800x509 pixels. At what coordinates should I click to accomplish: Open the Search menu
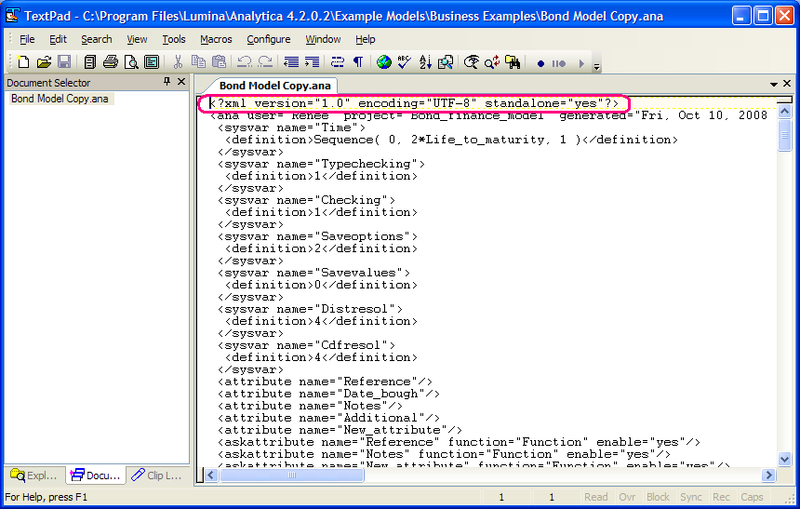click(96, 39)
